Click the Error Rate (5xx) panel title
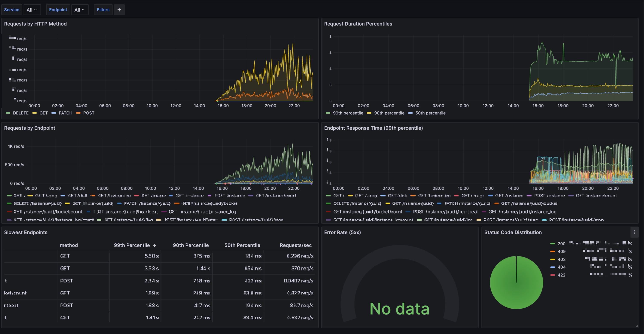The height and width of the screenshot is (334, 644). click(342, 232)
